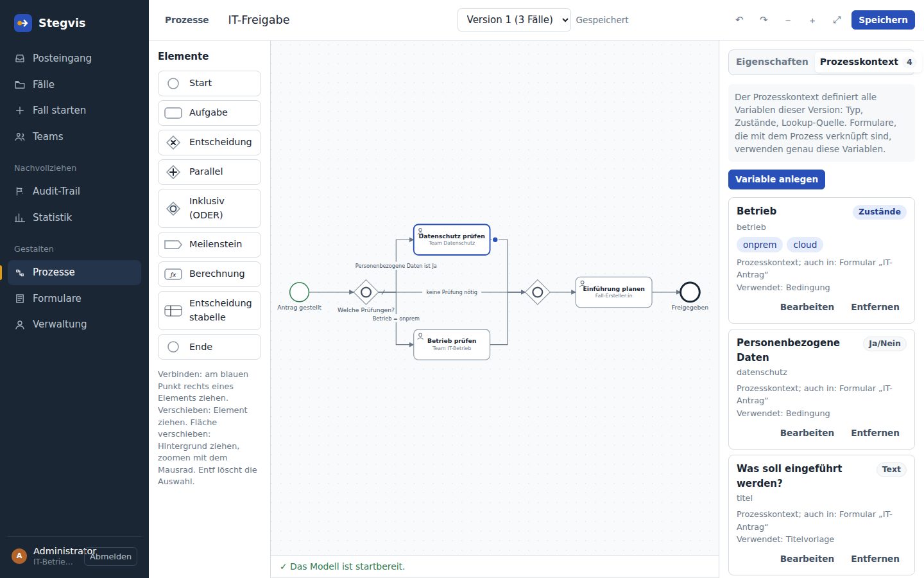Select the Parallel gateway element
924x578 pixels.
pyautogui.click(x=209, y=171)
